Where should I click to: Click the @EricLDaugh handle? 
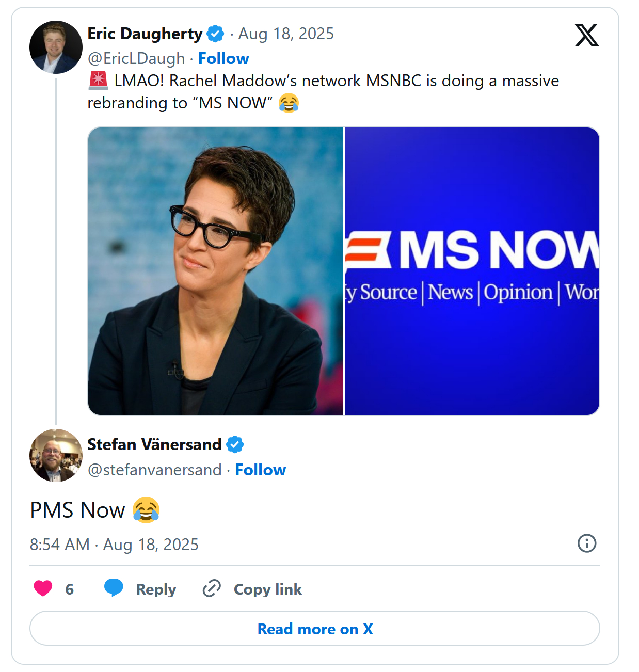pos(136,58)
